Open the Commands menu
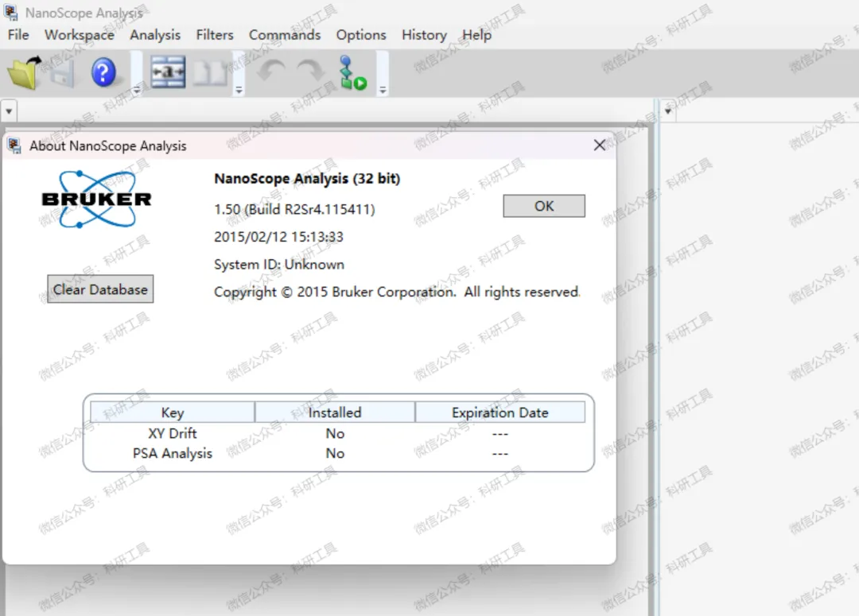Image resolution: width=859 pixels, height=616 pixels. [x=285, y=35]
